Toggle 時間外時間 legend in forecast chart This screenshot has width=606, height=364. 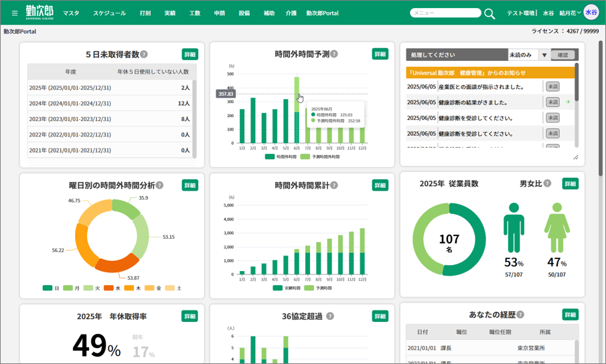[281, 157]
